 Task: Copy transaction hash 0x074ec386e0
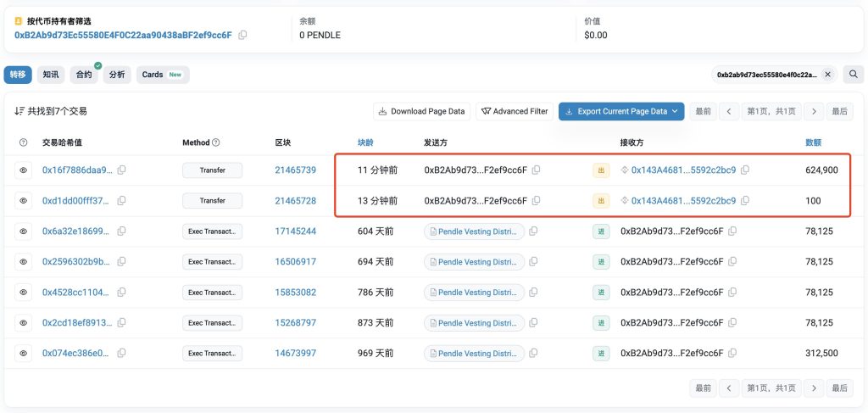122,354
